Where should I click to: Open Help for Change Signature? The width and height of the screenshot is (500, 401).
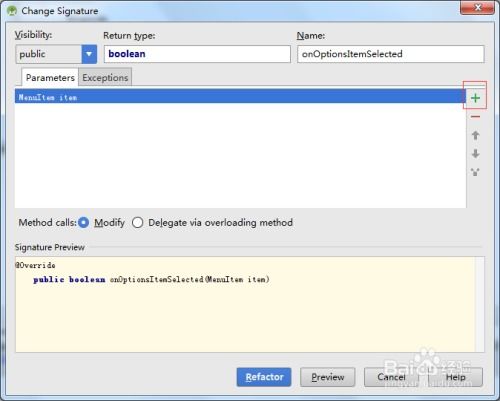455,377
